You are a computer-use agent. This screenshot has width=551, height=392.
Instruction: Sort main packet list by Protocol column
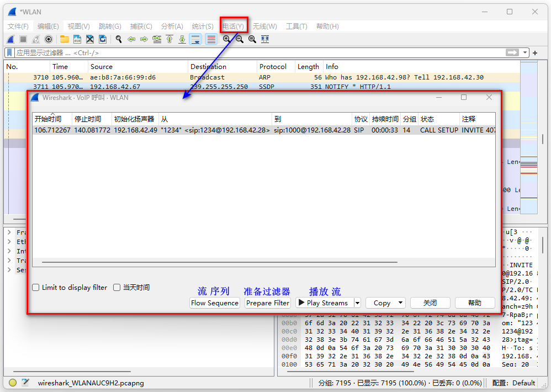coord(276,66)
